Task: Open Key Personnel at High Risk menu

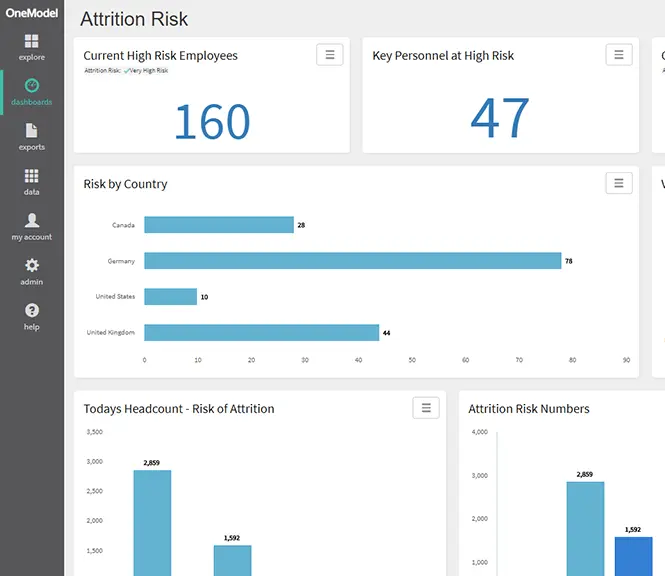Action: (x=619, y=55)
